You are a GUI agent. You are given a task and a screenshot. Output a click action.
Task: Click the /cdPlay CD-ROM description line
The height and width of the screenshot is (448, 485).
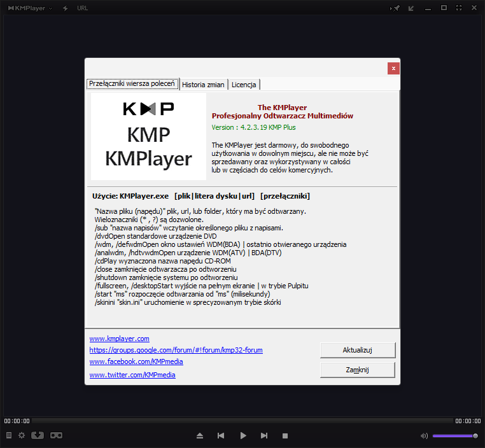pos(163,261)
